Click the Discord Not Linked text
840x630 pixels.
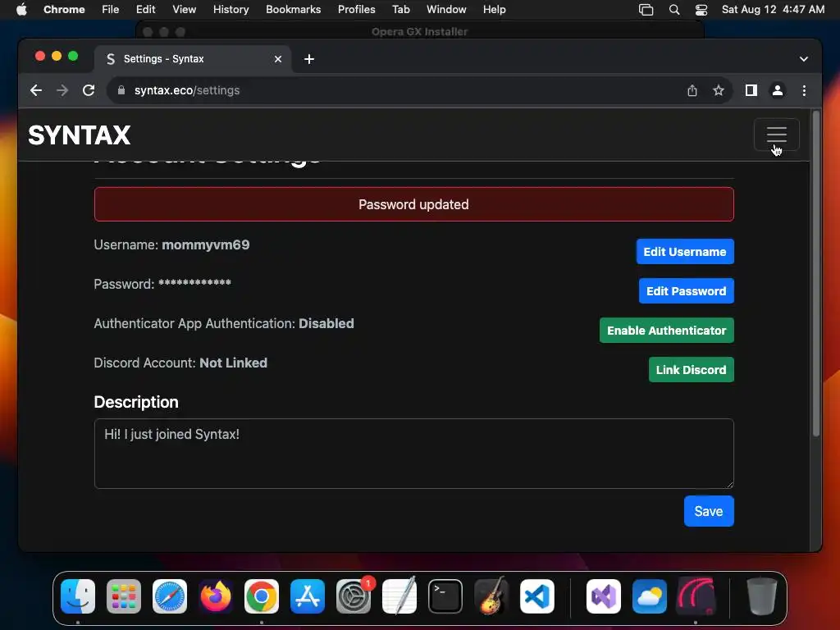(233, 363)
